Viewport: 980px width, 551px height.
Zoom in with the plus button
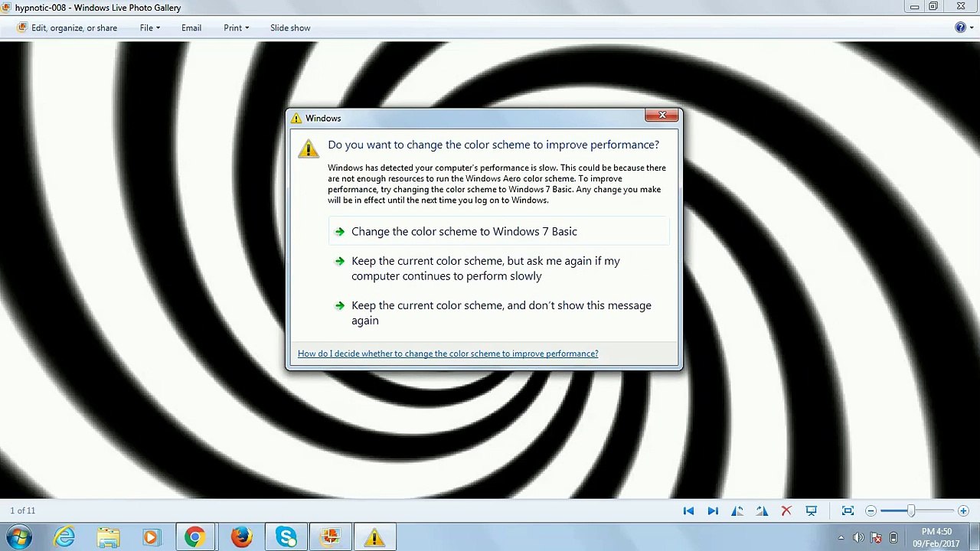pos(963,510)
